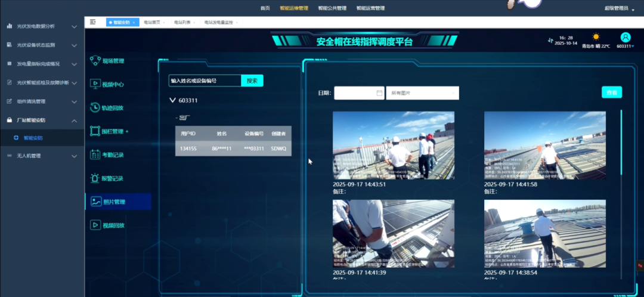
Task: Click the 日期 date picker field
Action: click(359, 93)
